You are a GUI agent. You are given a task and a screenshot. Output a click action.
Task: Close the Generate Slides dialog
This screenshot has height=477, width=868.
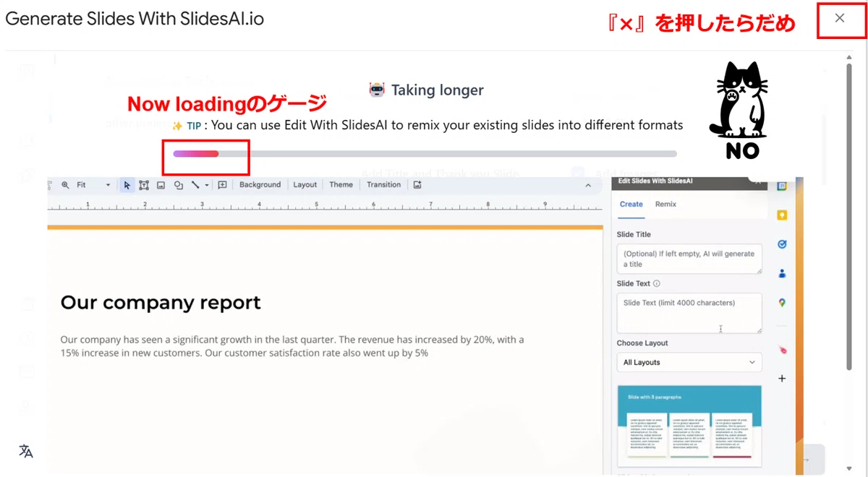pyautogui.click(x=839, y=19)
